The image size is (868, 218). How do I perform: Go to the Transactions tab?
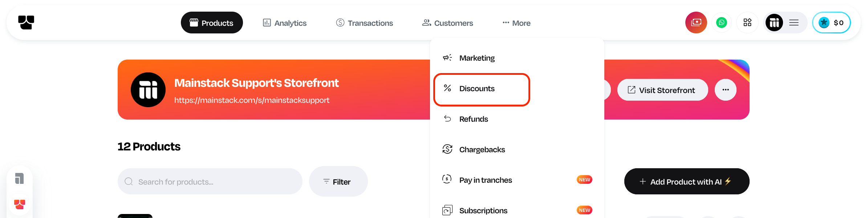click(x=365, y=23)
